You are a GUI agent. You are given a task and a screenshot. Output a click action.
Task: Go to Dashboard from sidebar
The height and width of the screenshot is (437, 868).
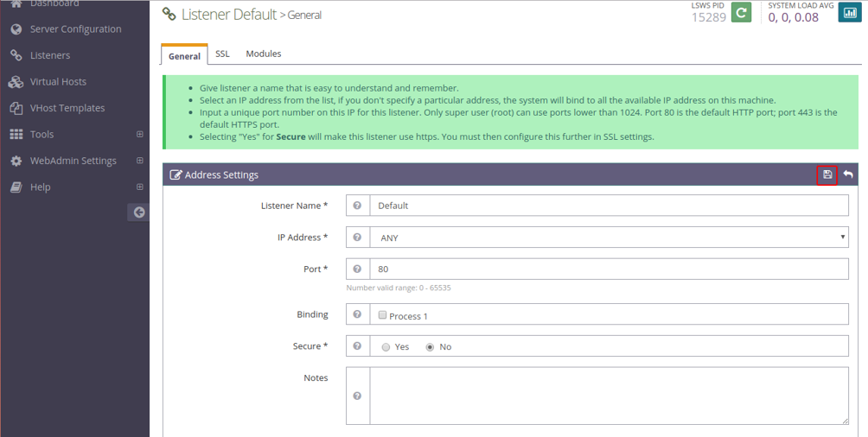54,3
